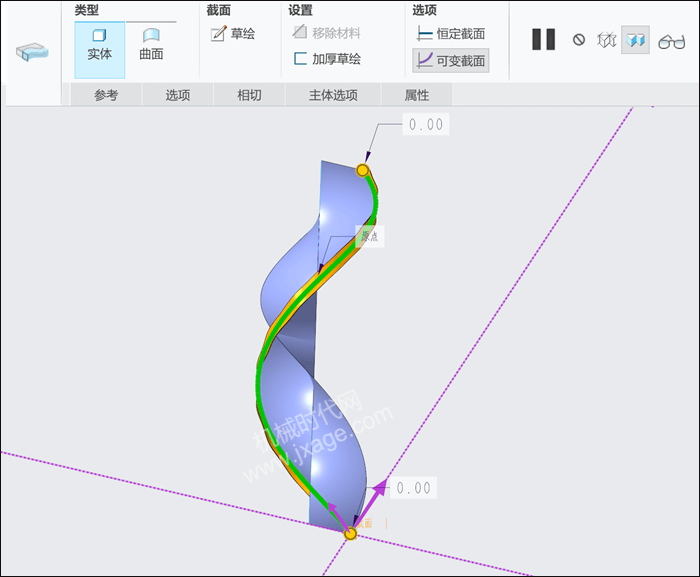Image resolution: width=700 pixels, height=577 pixels.
Task: Select 恒定截面 constant section option
Action: click(x=451, y=33)
